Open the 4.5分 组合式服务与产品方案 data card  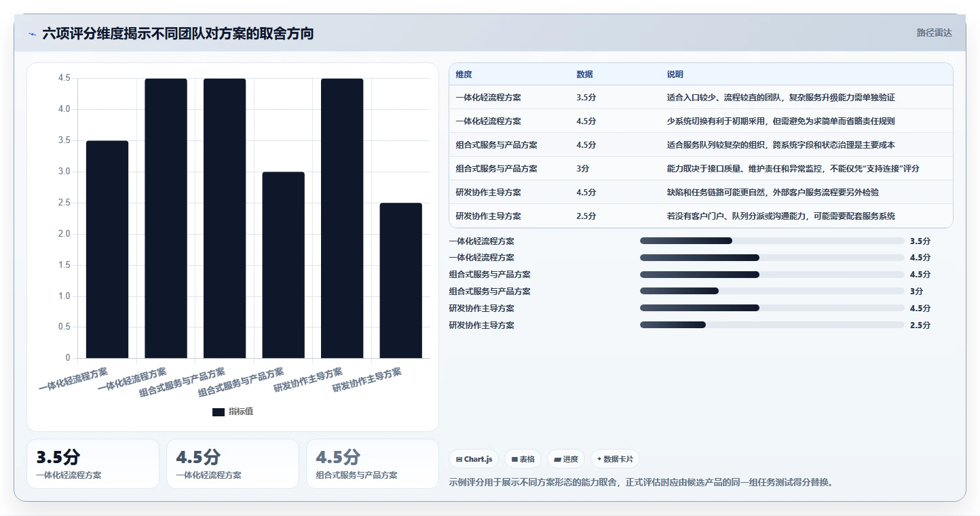point(373,464)
